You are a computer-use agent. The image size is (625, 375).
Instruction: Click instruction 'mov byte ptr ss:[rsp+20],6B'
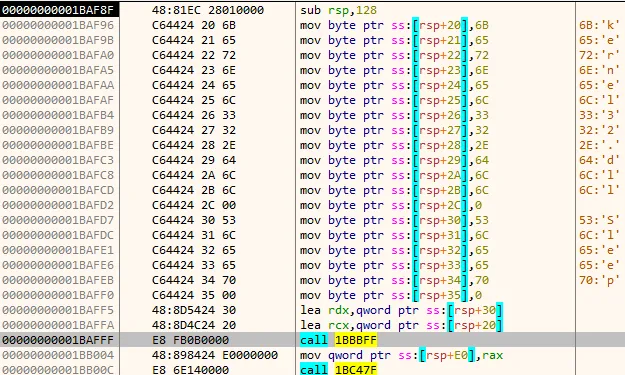tap(394, 25)
